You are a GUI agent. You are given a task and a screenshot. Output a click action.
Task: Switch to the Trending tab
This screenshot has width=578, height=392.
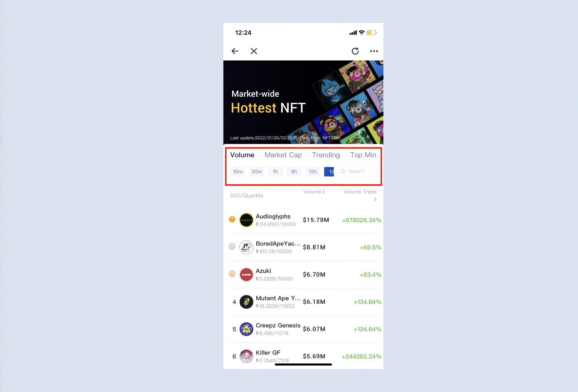coord(326,155)
